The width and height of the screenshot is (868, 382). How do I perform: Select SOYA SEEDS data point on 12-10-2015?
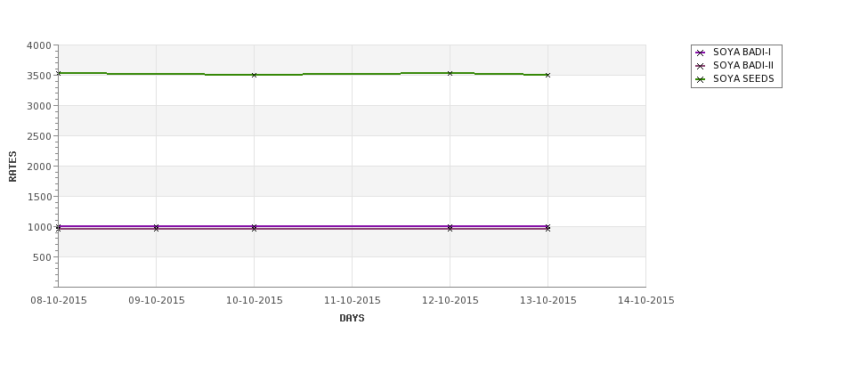[x=450, y=73]
